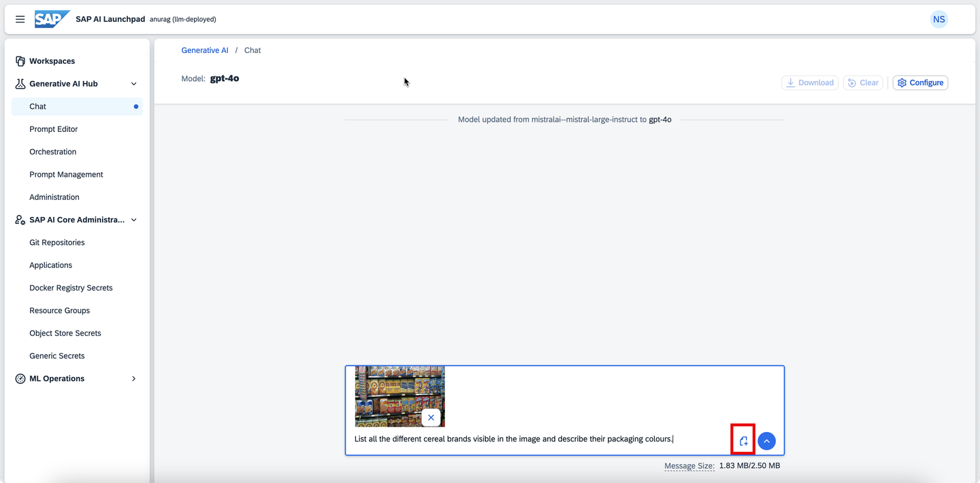The image size is (980, 483).
Task: Send the chat message
Action: [x=767, y=441]
